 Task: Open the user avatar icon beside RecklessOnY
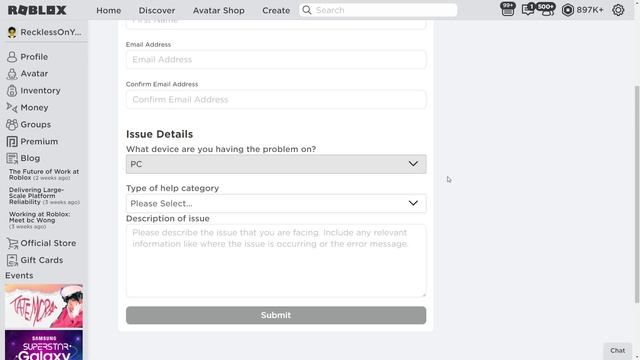[x=12, y=32]
